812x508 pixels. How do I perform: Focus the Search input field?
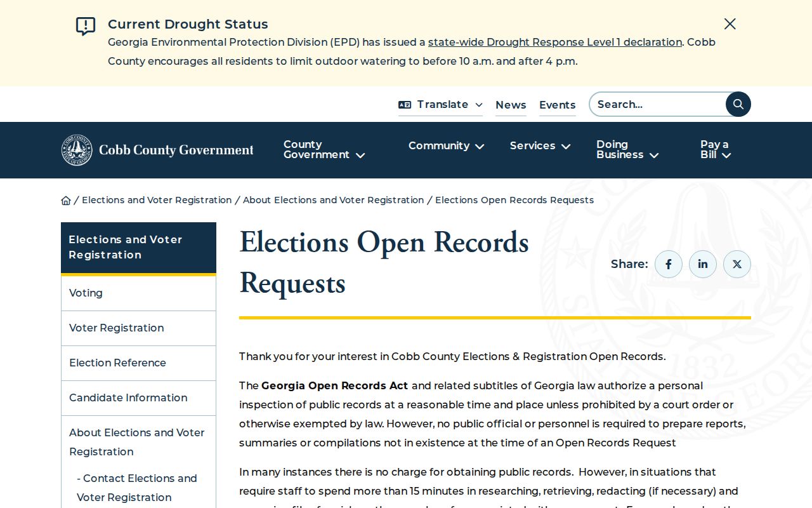pyautogui.click(x=658, y=104)
